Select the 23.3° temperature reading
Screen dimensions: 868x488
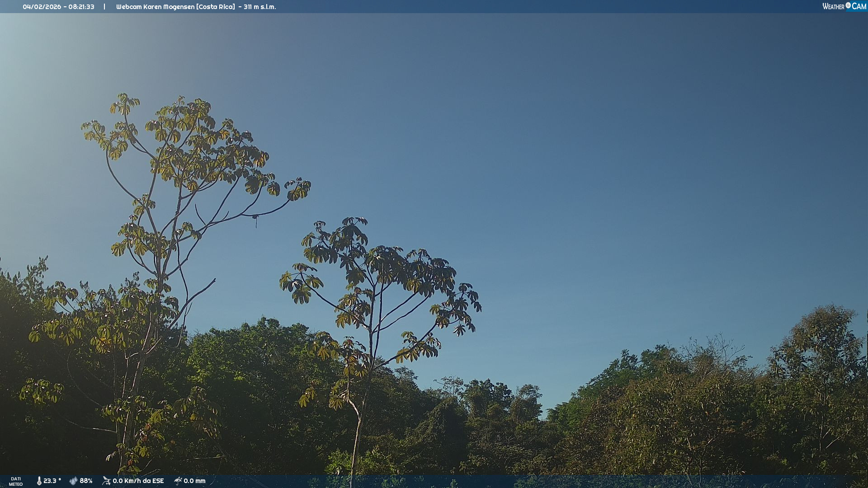(x=52, y=481)
